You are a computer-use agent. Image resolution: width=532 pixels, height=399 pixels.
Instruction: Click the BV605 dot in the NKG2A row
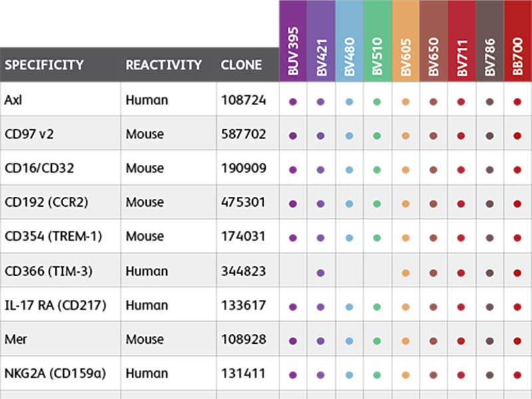pos(406,375)
